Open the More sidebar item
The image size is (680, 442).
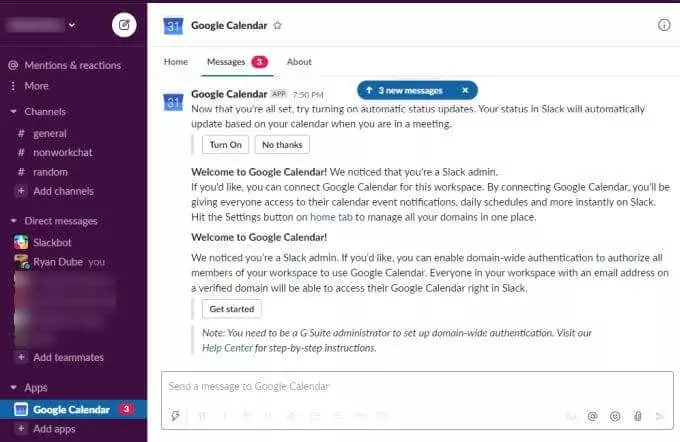point(36,86)
